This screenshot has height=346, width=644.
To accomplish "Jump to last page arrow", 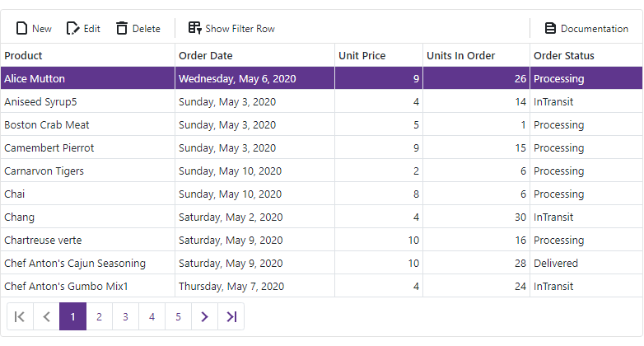I will [x=231, y=316].
